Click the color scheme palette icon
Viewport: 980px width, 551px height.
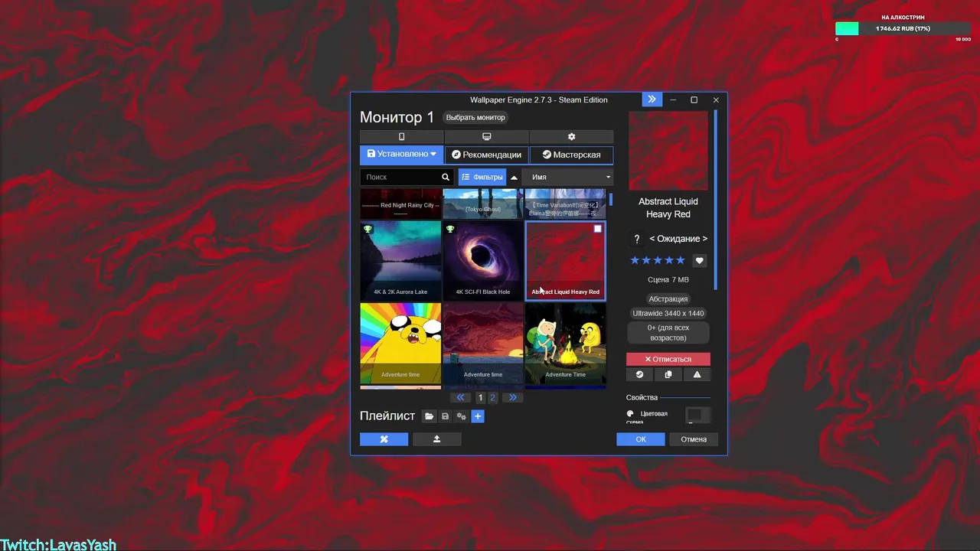(x=631, y=413)
